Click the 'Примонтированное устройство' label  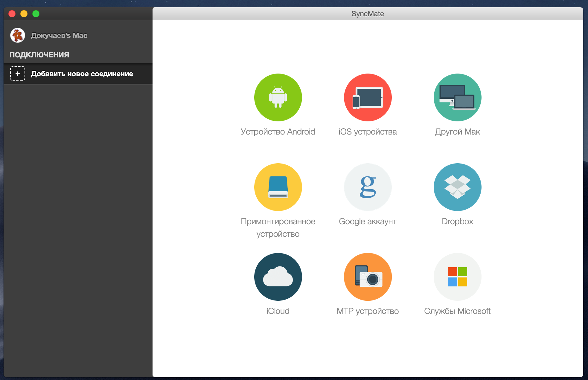[x=278, y=228]
